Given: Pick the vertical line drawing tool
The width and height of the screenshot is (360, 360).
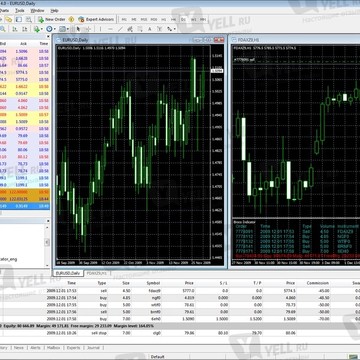Looking at the screenshot, I should [x=100, y=29].
